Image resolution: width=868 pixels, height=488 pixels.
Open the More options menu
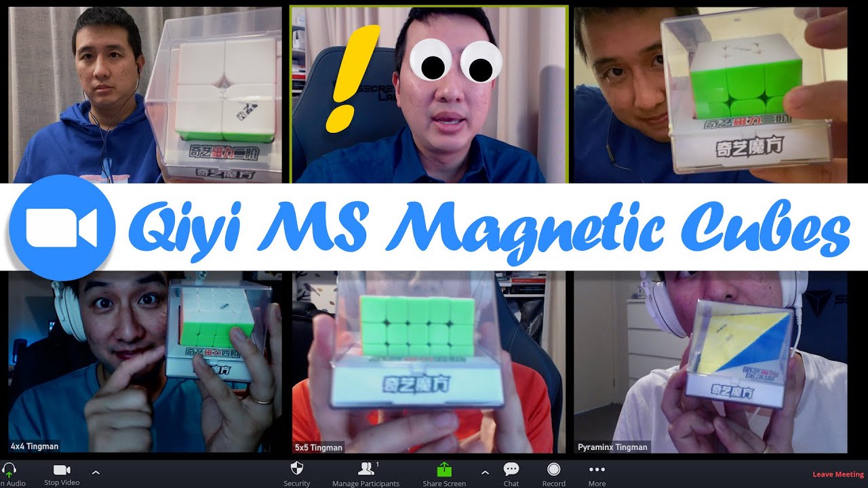[597, 474]
